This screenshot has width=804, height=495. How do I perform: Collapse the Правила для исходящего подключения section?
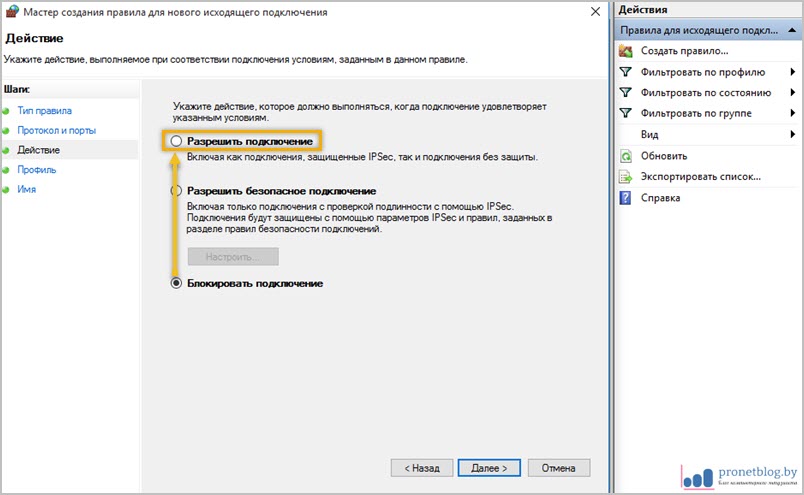pyautogui.click(x=793, y=30)
